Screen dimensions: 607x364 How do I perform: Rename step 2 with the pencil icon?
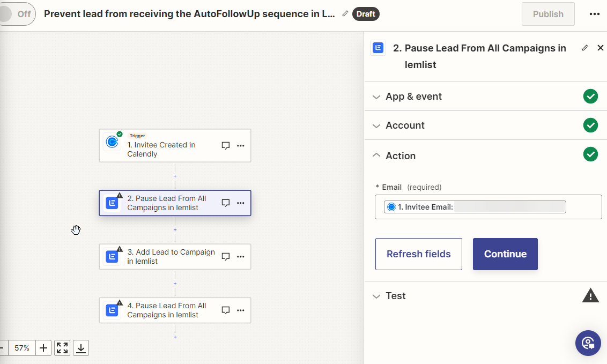tap(585, 48)
